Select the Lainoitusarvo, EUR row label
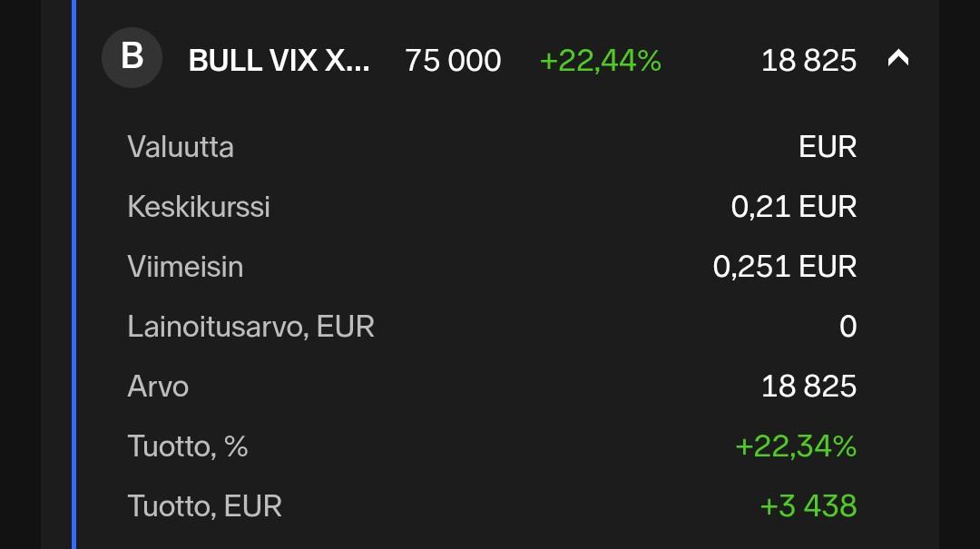 click(x=250, y=327)
